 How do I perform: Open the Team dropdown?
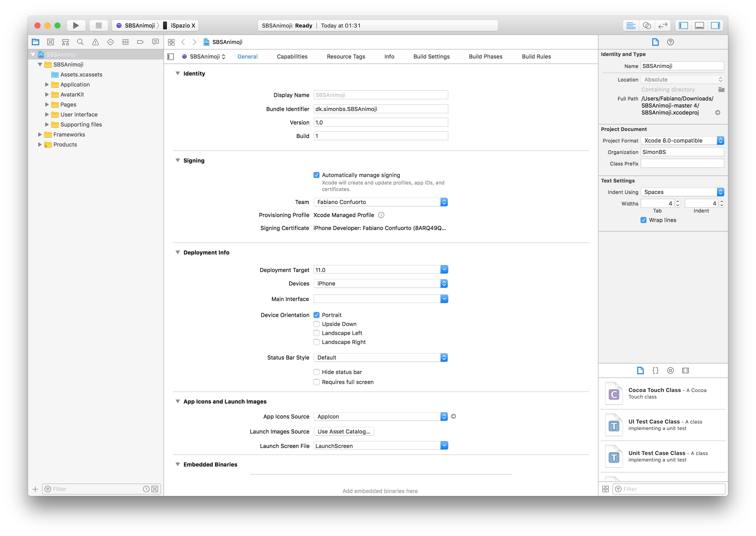click(380, 202)
